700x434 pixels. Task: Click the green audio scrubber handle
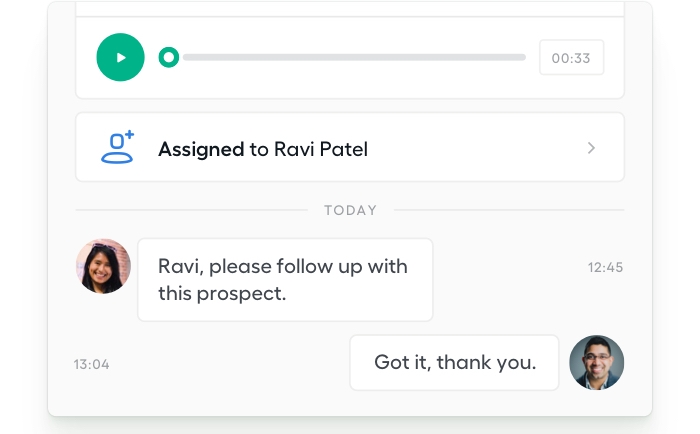[x=169, y=57]
